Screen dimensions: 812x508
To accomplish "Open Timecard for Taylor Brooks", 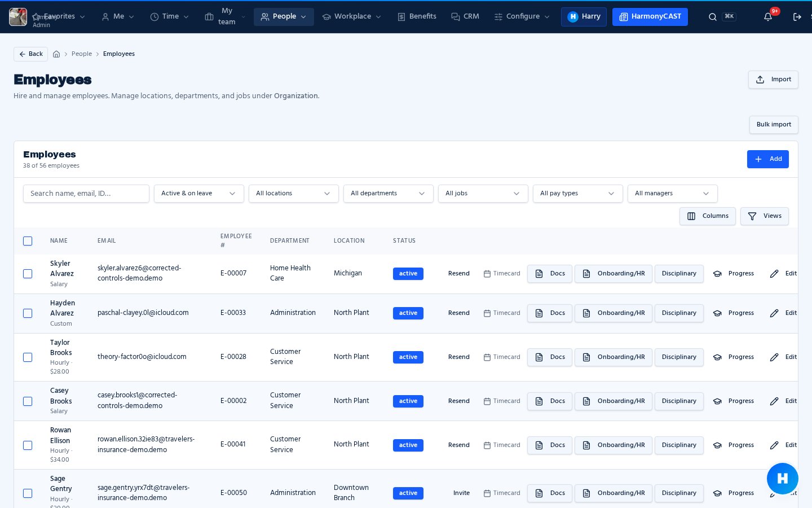I will 502,357.
